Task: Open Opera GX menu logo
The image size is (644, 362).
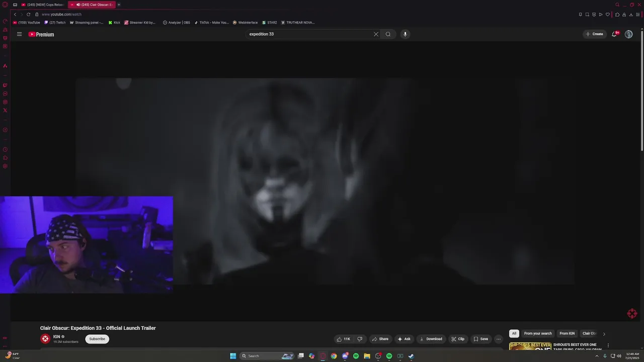Action: point(5,5)
